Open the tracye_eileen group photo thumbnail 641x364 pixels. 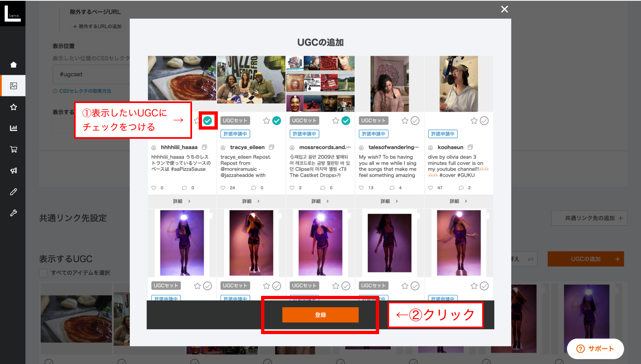pos(251,80)
